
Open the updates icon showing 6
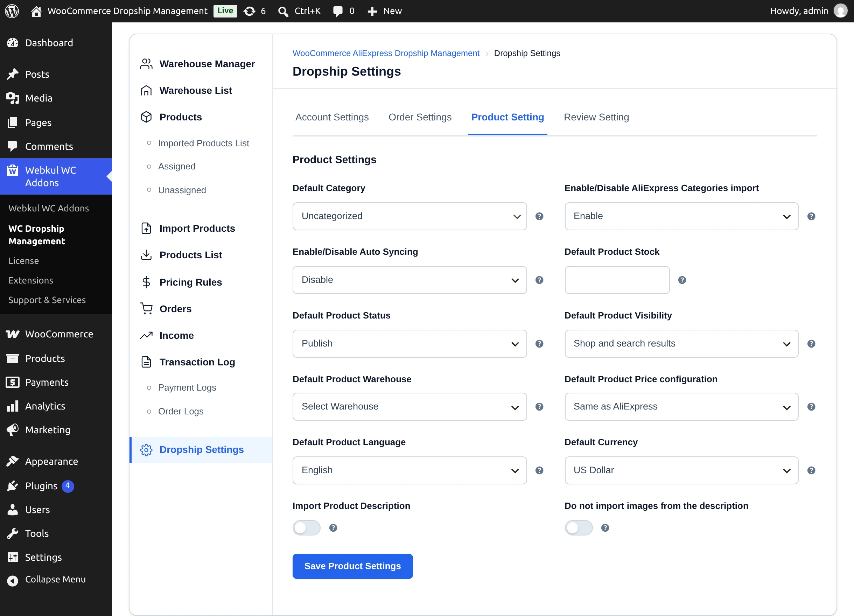249,11
